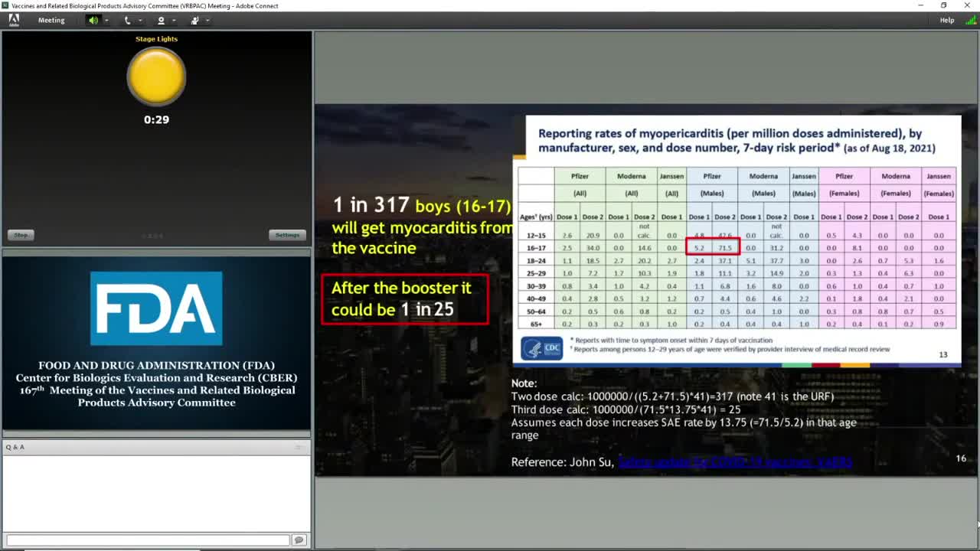This screenshot has height=551, width=980.
Task: Open the phone options dropdown arrow
Action: pyautogui.click(x=139, y=21)
